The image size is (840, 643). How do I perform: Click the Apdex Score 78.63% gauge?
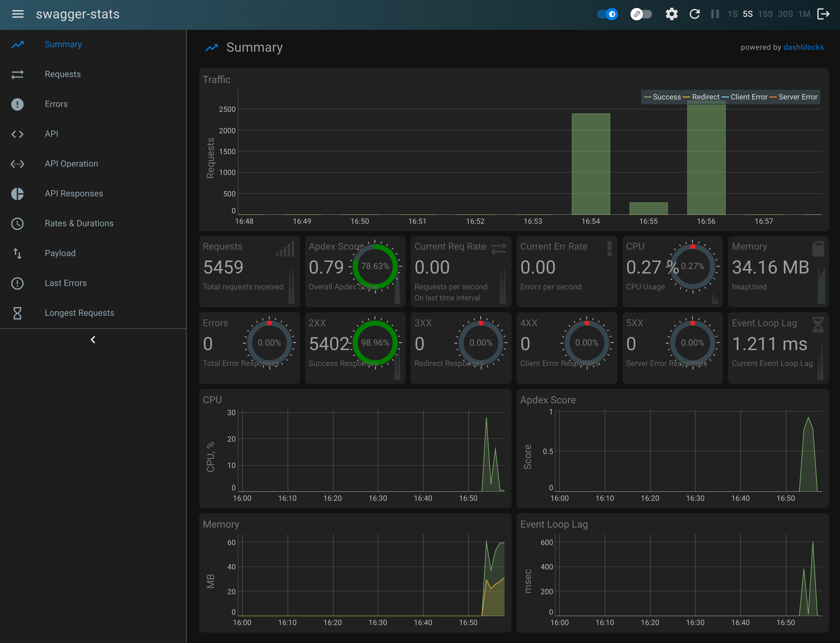click(375, 266)
